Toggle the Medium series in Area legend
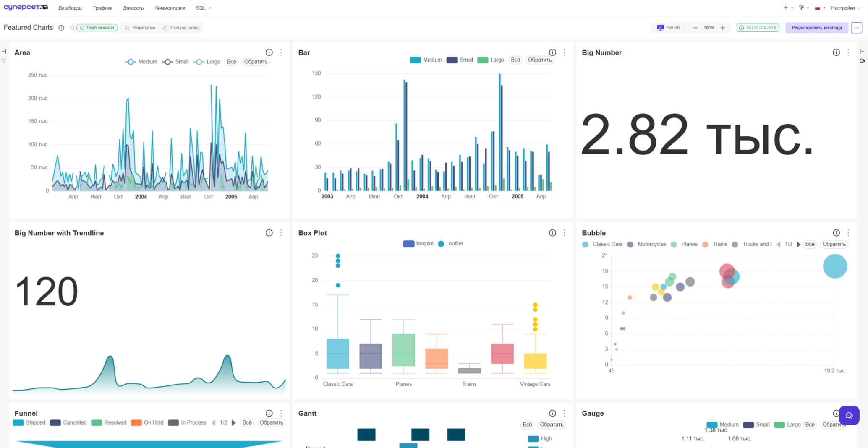 pyautogui.click(x=141, y=62)
